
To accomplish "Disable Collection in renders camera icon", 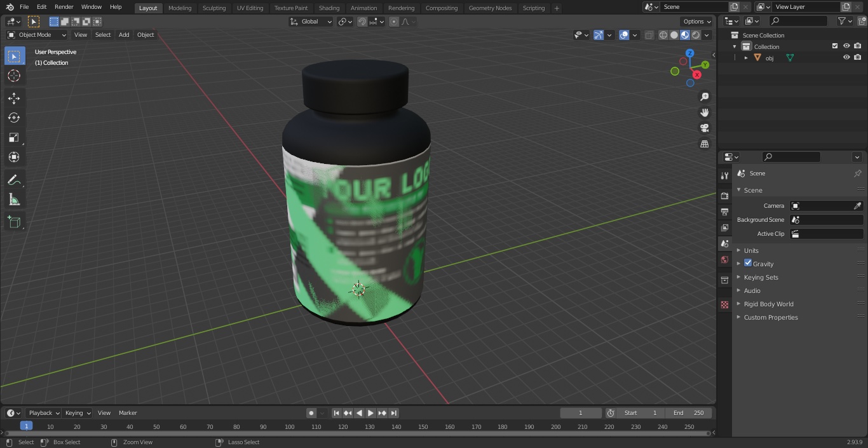I will point(858,46).
